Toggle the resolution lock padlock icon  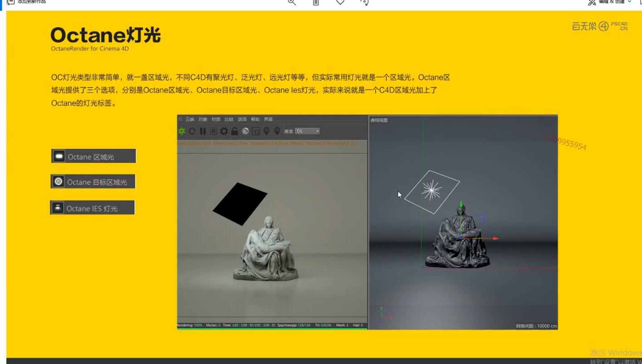tap(234, 131)
